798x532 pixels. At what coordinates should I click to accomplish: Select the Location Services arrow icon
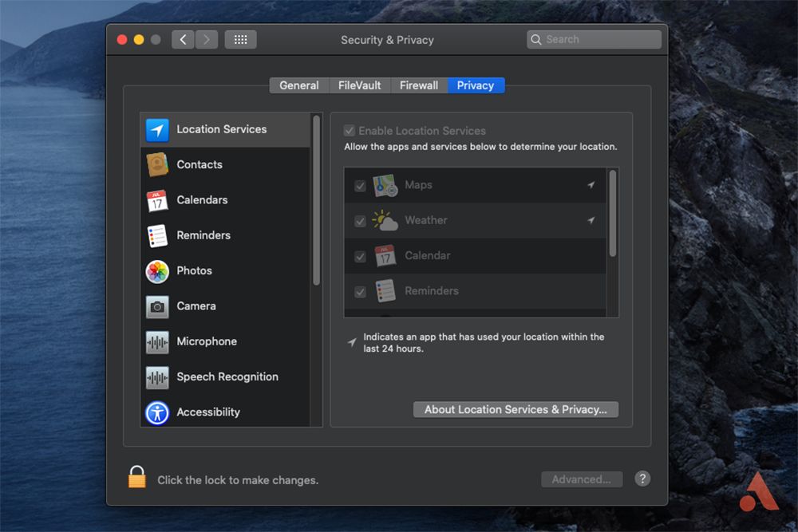(157, 130)
